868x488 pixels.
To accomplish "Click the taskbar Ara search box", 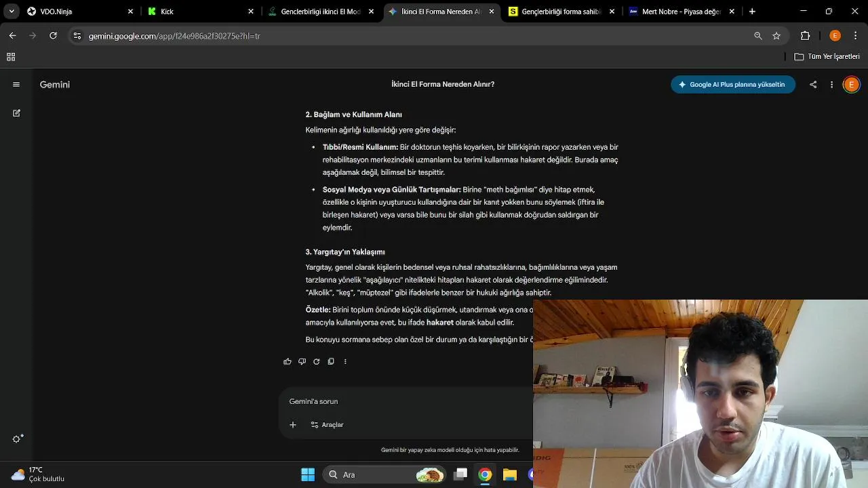I will click(x=385, y=474).
